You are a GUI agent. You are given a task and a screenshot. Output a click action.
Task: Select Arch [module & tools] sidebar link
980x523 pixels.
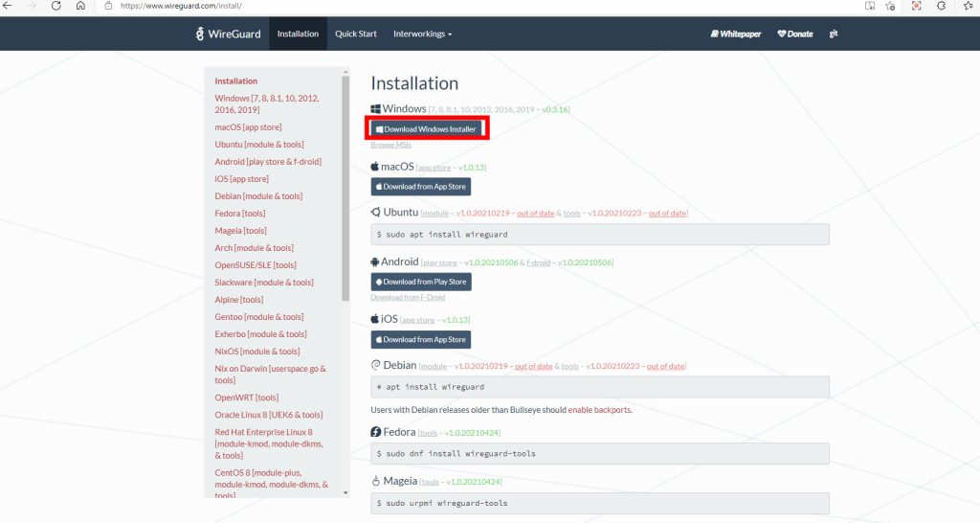(255, 248)
